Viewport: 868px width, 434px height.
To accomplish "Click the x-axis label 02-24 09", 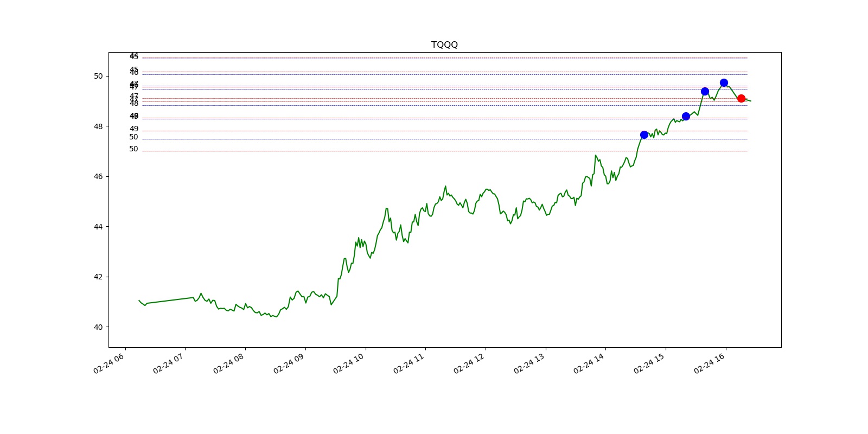I will click(289, 363).
